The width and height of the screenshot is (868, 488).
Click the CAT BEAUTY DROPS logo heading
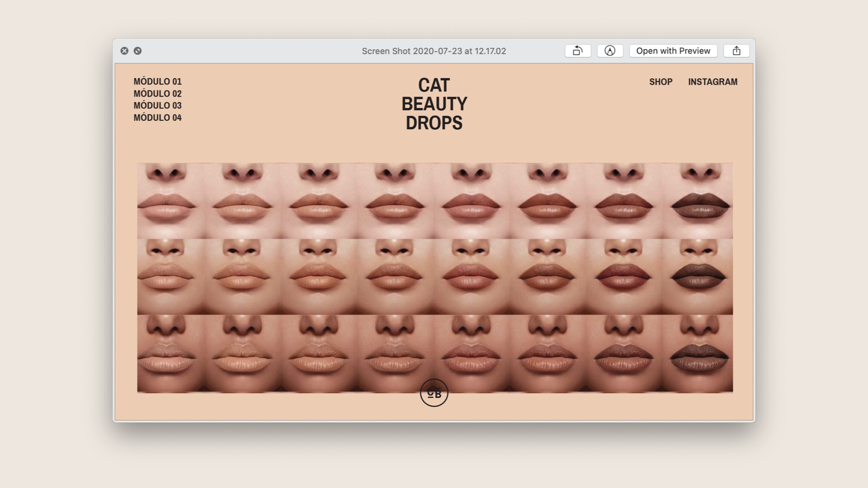434,104
